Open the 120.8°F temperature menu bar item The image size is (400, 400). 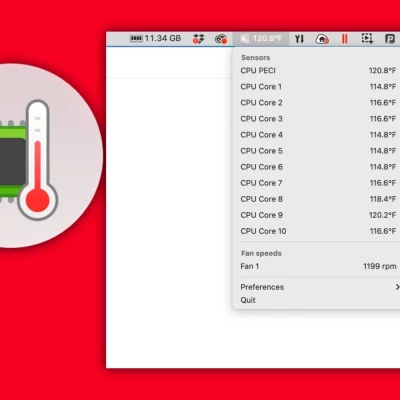pos(261,39)
